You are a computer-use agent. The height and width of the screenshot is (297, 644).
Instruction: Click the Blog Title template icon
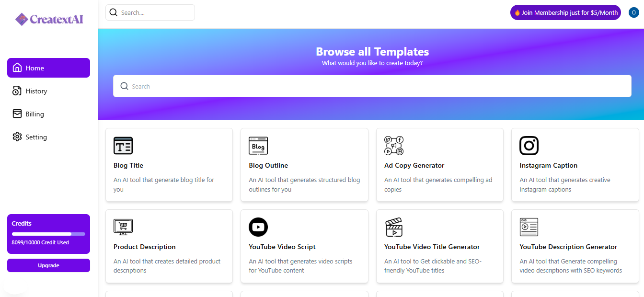123,146
